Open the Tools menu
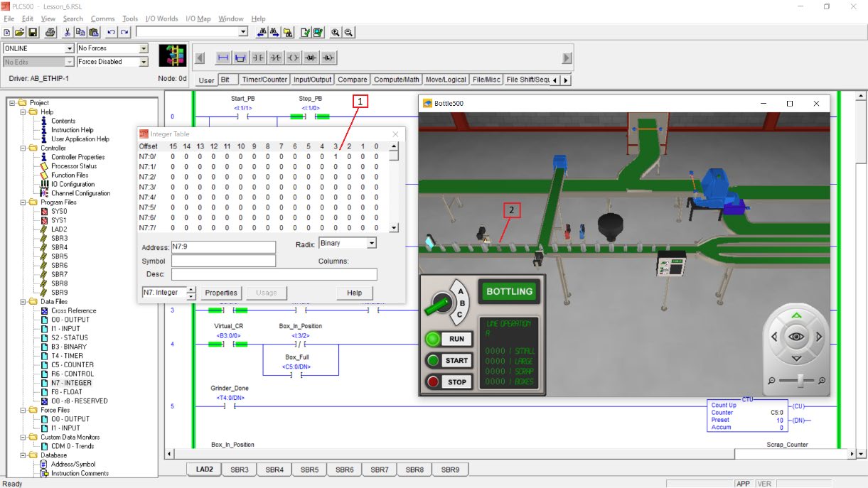Image resolution: width=868 pixels, height=488 pixels. tap(130, 18)
